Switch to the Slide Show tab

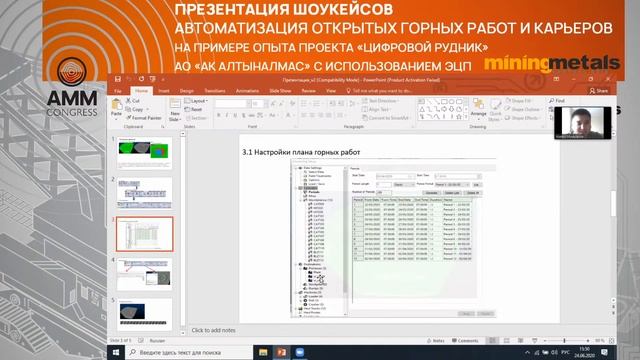[x=280, y=91]
